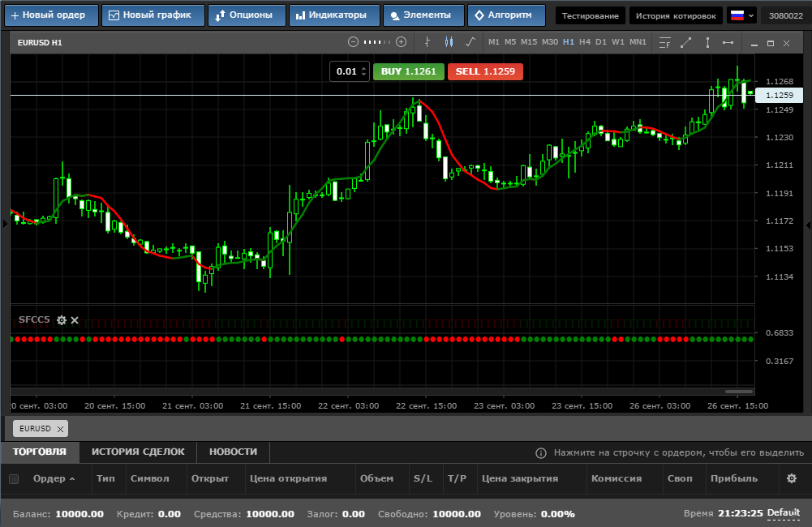Image resolution: width=812 pixels, height=527 pixels.
Task: Expand the left side panel arrow
Action: click(x=5, y=224)
